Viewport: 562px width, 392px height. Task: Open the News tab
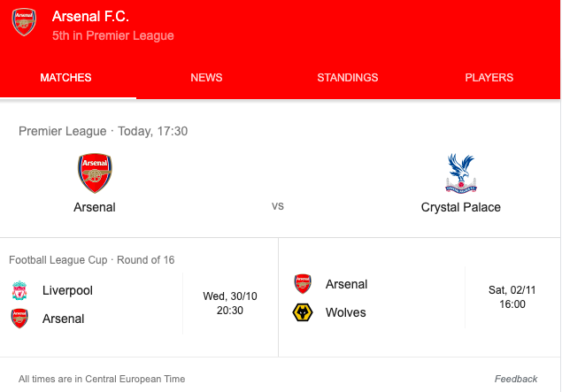[206, 78]
